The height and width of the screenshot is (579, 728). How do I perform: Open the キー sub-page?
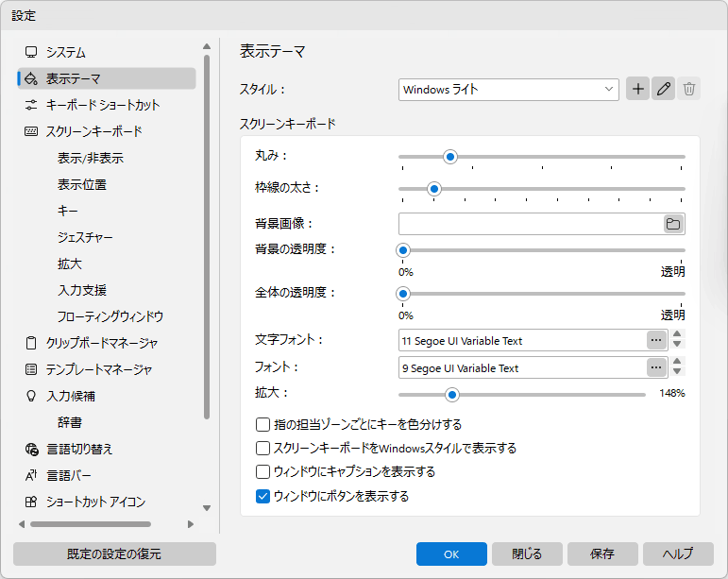(68, 211)
